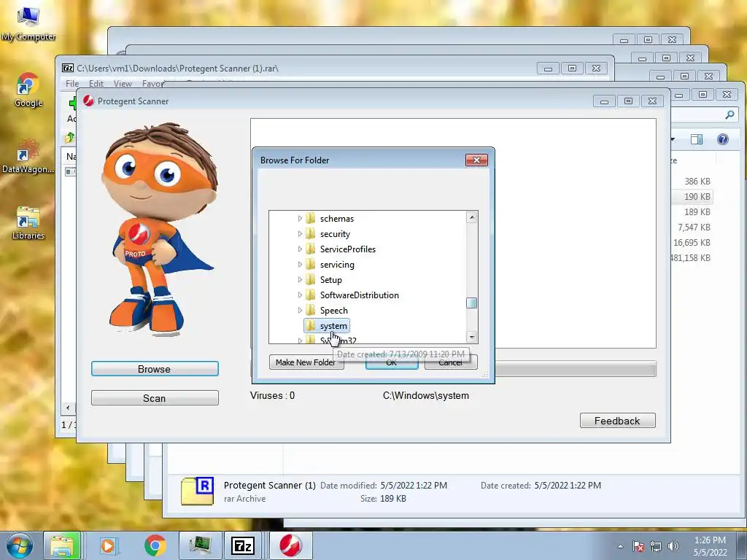Expand the security folder node
Image resolution: width=747 pixels, height=560 pixels.
(300, 234)
